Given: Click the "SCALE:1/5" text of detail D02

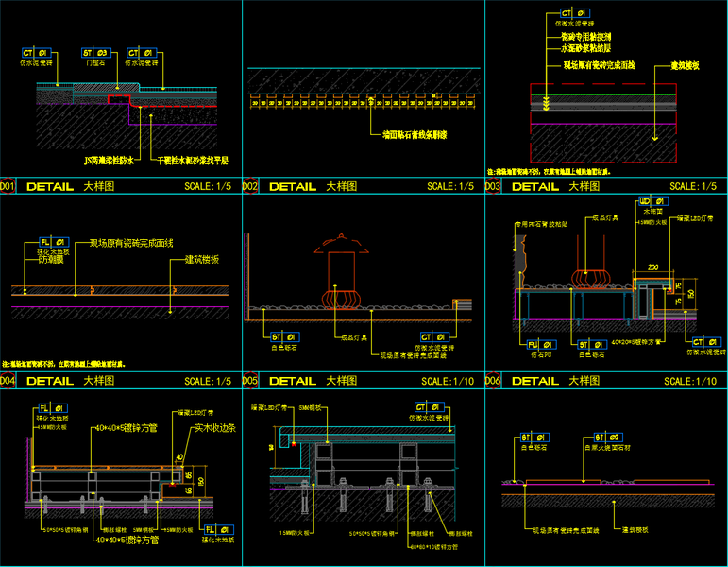Looking at the screenshot, I should click(x=450, y=186).
